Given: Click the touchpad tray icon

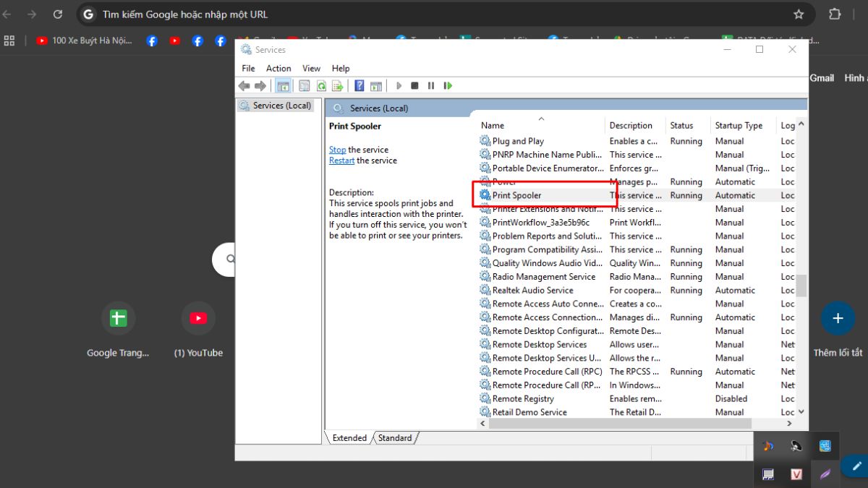Looking at the screenshot, I should (768, 474).
